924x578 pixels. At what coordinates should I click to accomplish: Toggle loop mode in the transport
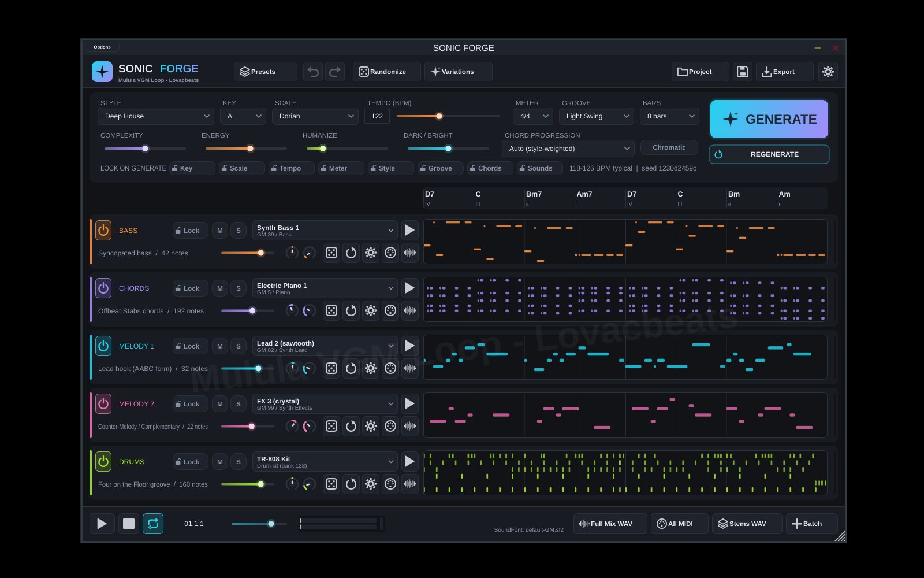click(x=153, y=524)
